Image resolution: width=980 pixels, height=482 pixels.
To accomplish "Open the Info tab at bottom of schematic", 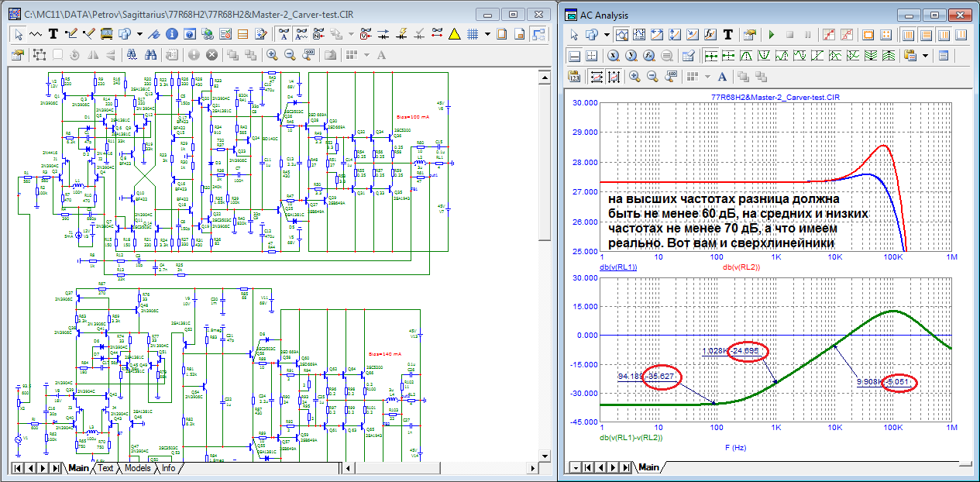I will [169, 468].
